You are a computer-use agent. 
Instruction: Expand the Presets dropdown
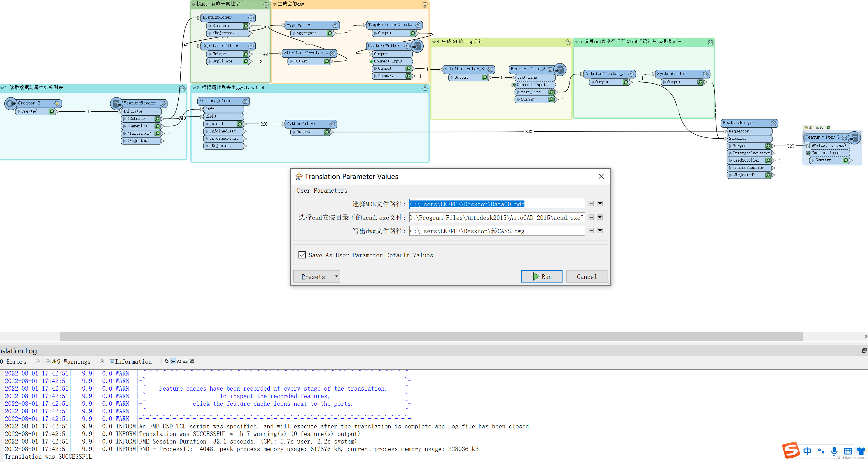(336, 276)
